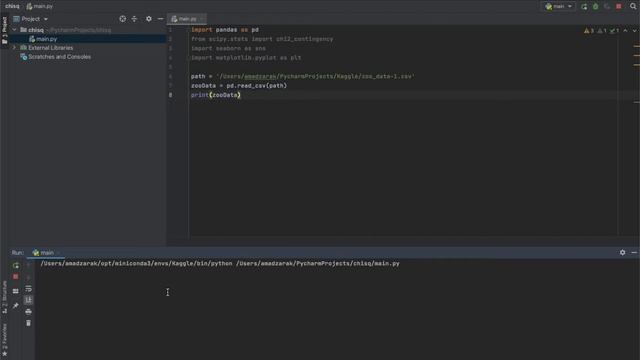Screen dimensions: 640x360
Task: Click the green typo count indicator
Action: pyautogui.click(x=614, y=31)
